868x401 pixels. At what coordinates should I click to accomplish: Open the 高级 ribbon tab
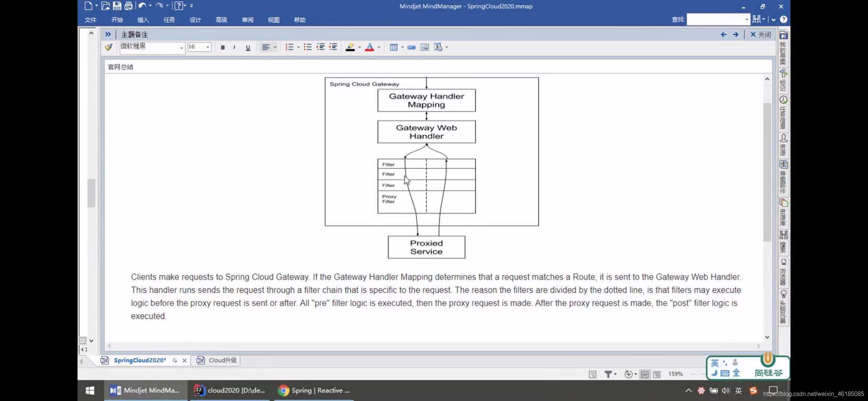pos(221,20)
